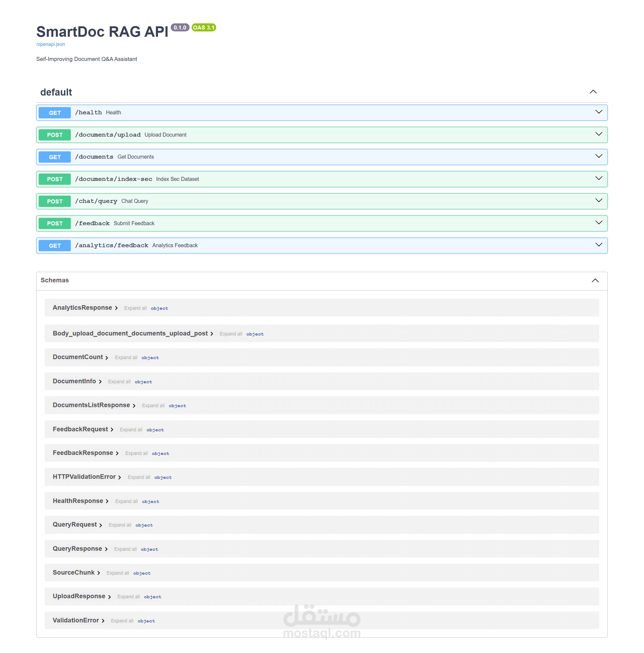
Task: Click the default section heading
Action: (x=56, y=92)
